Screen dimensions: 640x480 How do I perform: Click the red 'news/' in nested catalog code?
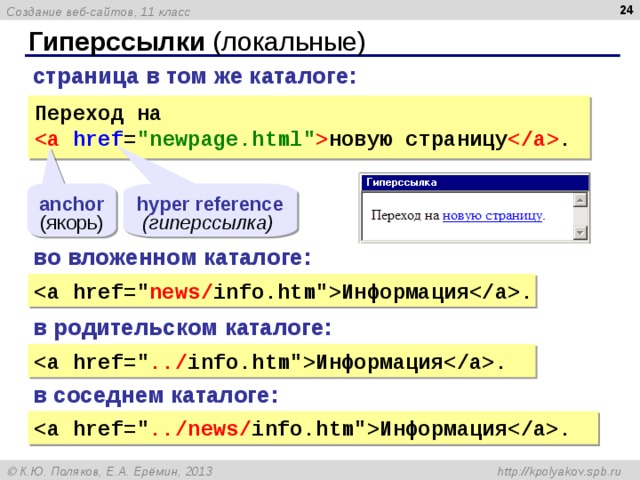pos(181,292)
